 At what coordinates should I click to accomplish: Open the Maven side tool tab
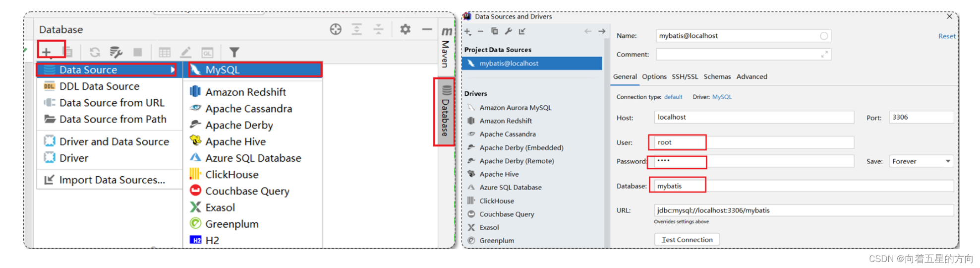(446, 48)
